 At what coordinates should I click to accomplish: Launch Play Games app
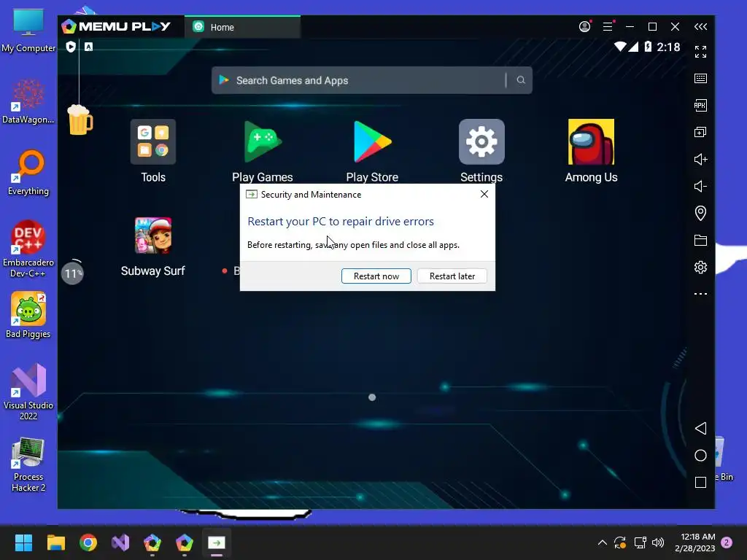263,142
